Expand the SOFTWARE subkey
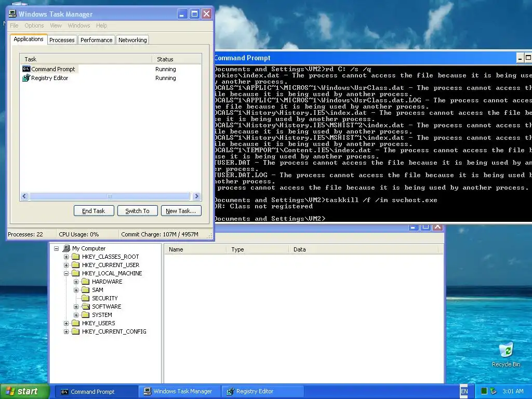 pos(76,307)
